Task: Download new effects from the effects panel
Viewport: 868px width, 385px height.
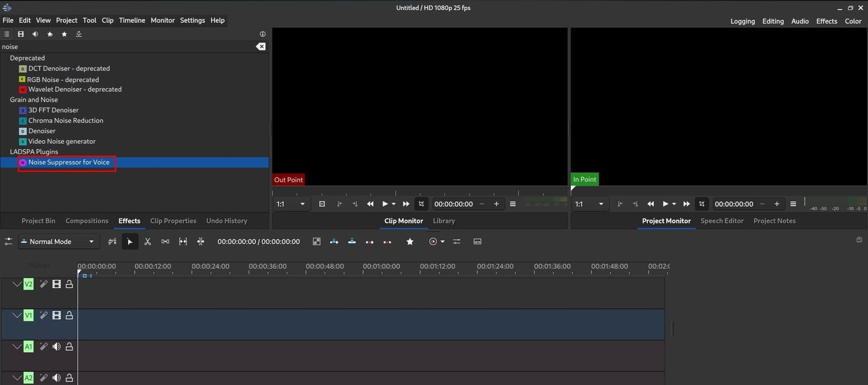Action: (79, 34)
